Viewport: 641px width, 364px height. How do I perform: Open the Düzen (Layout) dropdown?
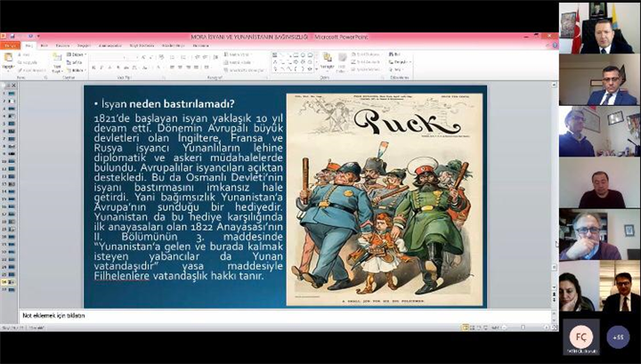(x=76, y=54)
